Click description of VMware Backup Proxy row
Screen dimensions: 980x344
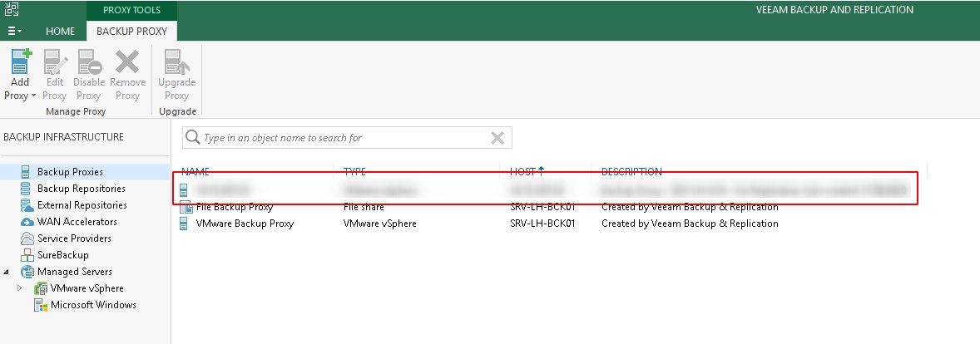click(x=690, y=224)
